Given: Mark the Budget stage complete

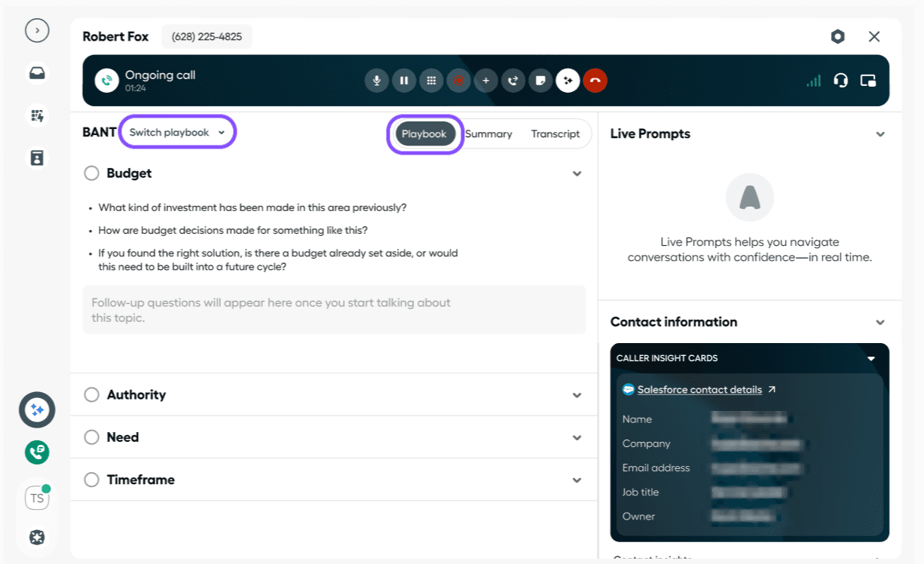Looking at the screenshot, I should coord(91,173).
